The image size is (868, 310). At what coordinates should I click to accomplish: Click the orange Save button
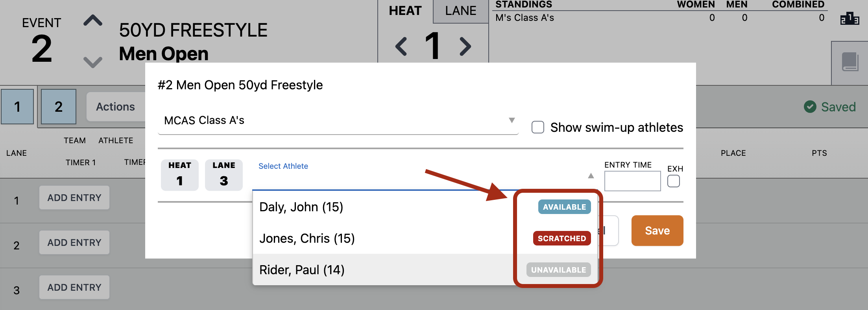(x=657, y=231)
